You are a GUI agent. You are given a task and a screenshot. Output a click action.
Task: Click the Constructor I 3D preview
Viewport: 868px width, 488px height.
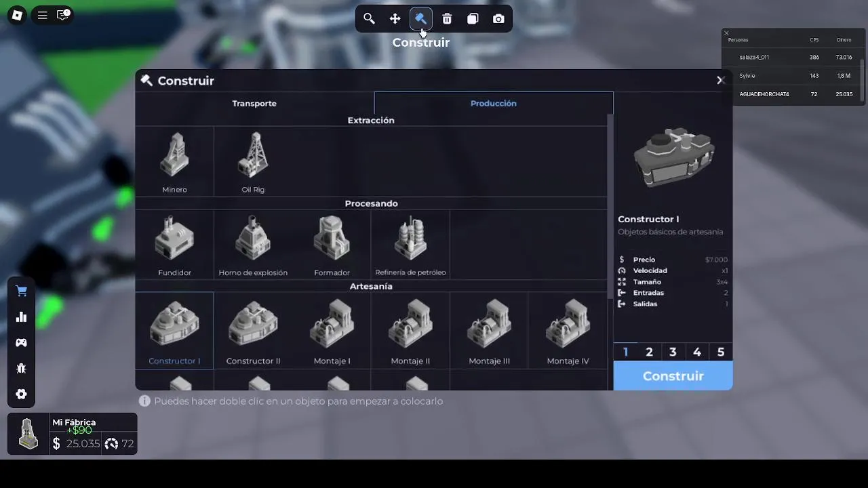pos(673,158)
